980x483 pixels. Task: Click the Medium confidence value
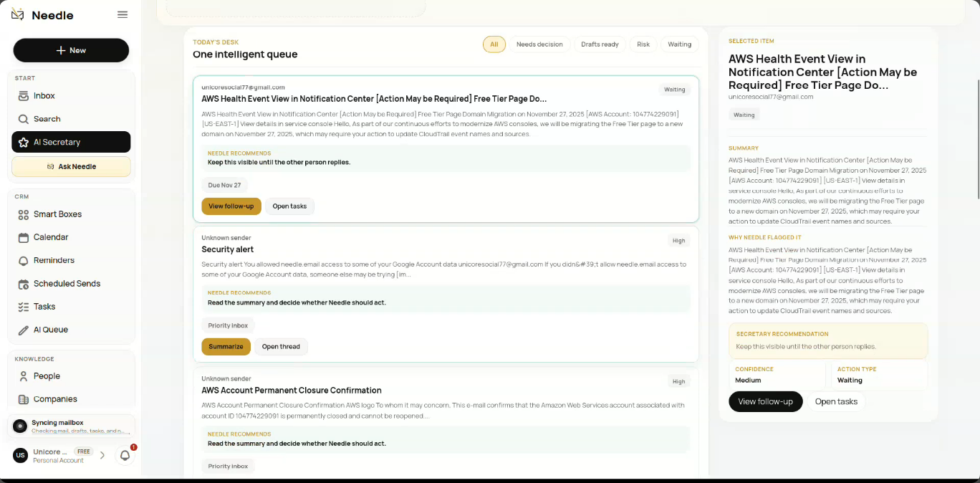pos(748,381)
